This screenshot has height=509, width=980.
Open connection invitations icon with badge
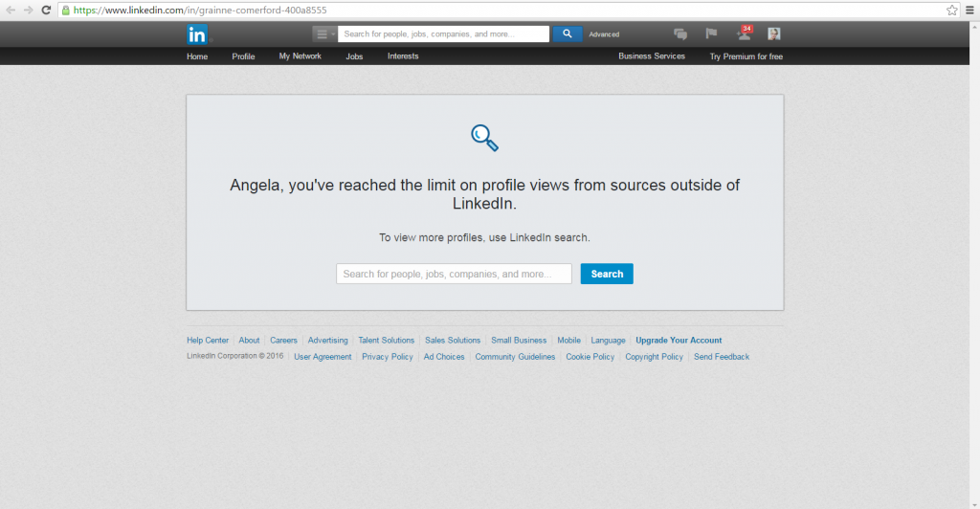[744, 34]
